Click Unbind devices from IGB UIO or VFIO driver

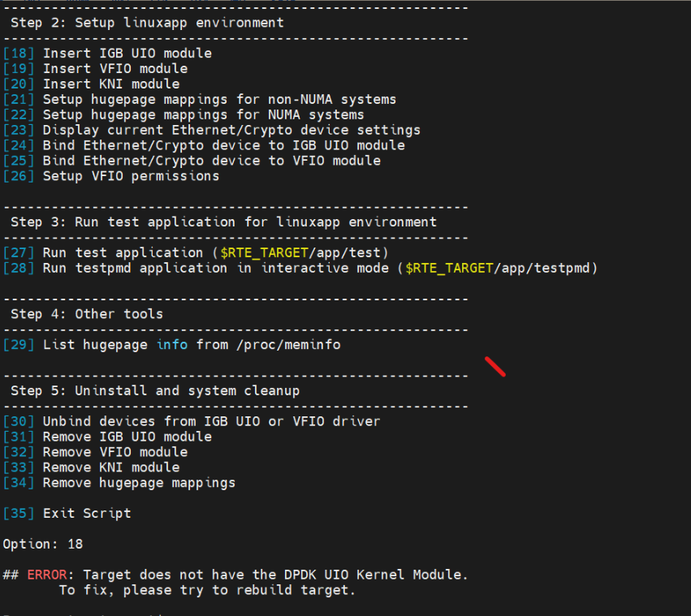pos(211,421)
